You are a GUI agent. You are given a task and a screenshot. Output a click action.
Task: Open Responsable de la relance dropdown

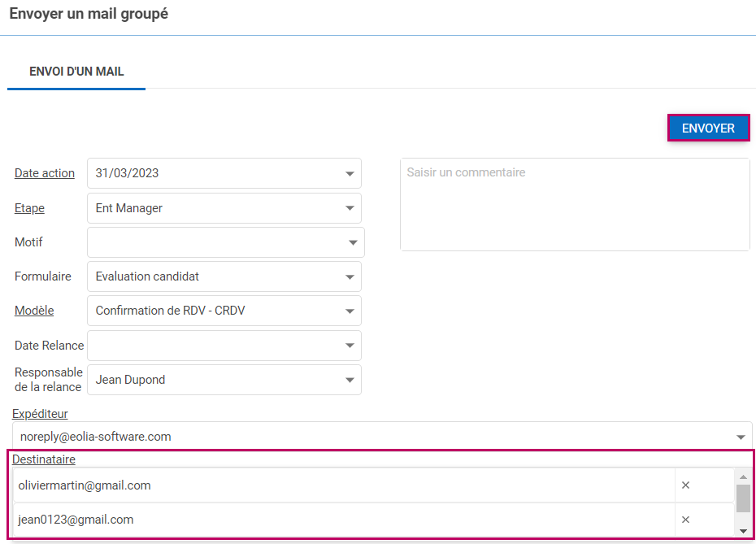point(350,380)
